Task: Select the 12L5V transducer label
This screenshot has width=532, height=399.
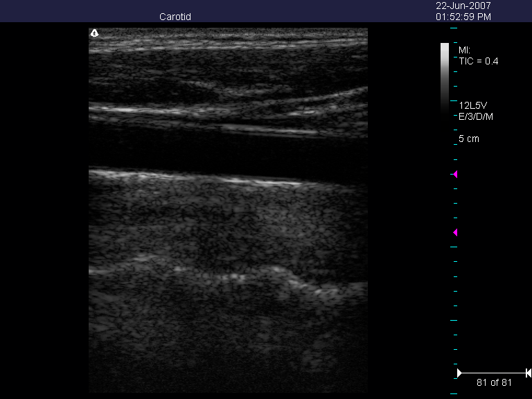Action: (474, 105)
